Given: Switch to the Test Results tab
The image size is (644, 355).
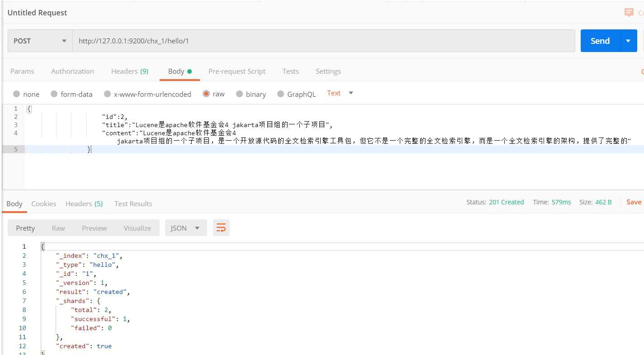Looking at the screenshot, I should click(x=133, y=204).
